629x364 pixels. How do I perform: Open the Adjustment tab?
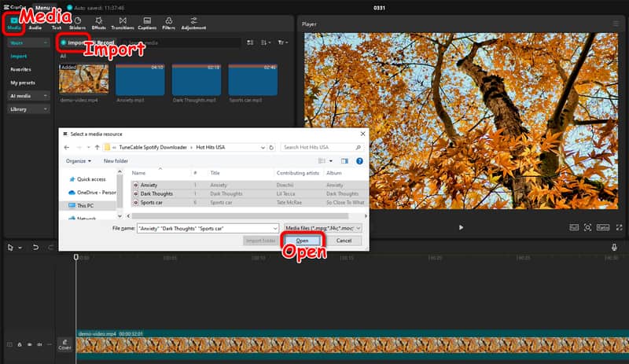193,24
